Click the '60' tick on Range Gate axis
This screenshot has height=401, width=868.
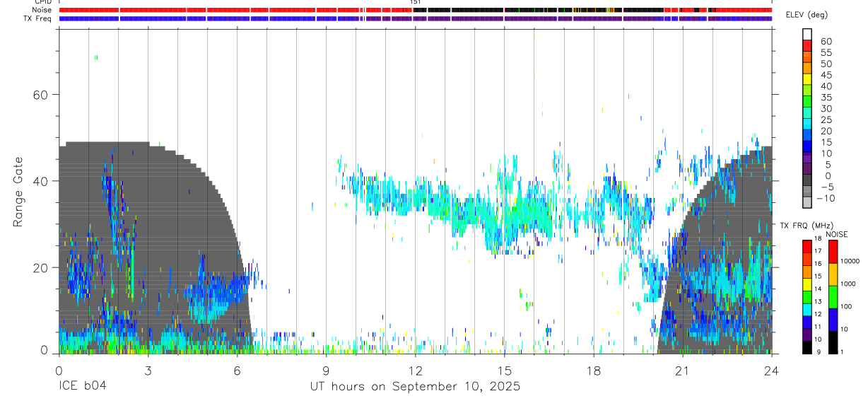pos(41,94)
